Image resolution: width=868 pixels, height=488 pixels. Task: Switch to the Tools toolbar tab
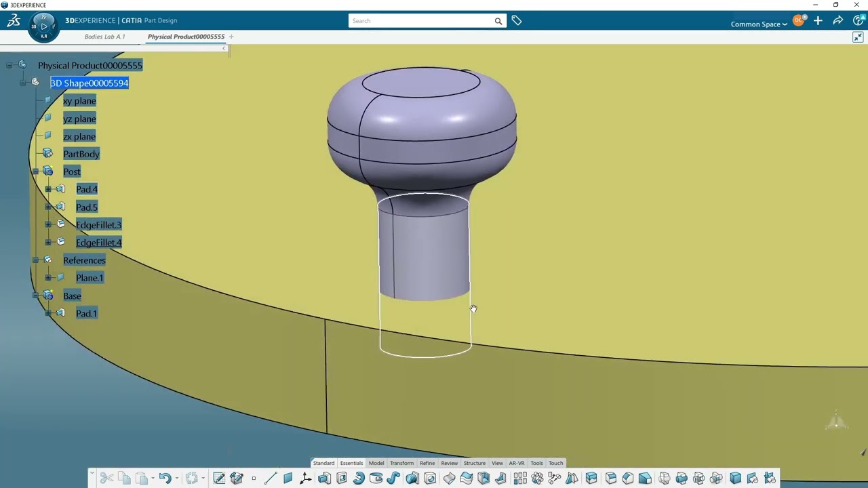click(x=536, y=463)
